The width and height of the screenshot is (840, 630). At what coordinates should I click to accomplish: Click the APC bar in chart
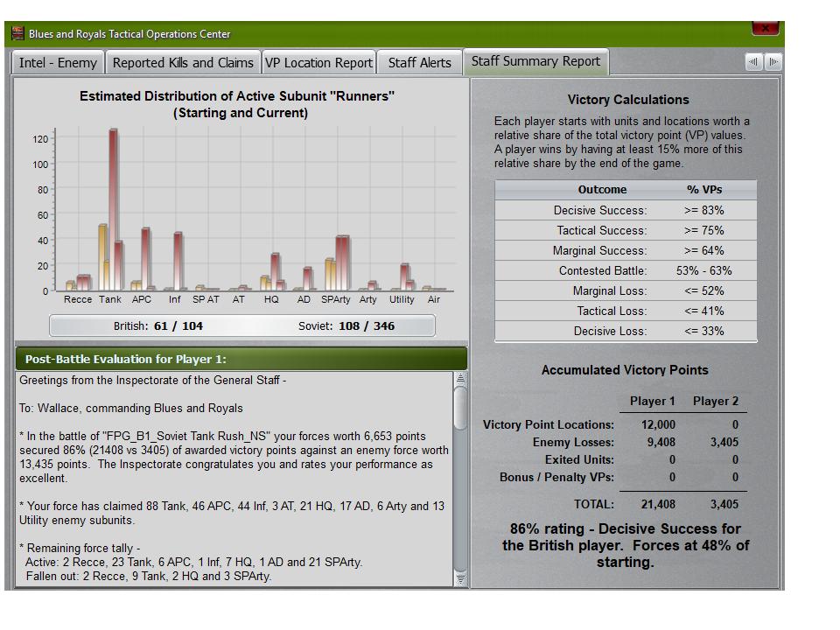pos(146,259)
